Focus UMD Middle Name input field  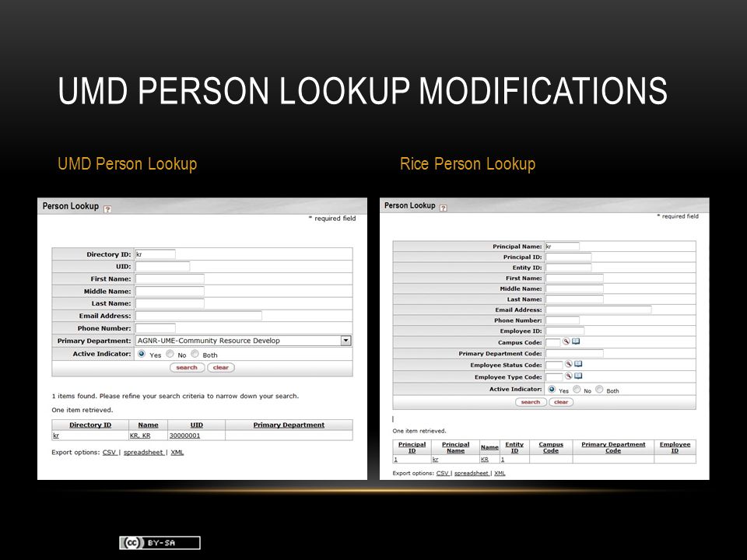click(x=170, y=292)
